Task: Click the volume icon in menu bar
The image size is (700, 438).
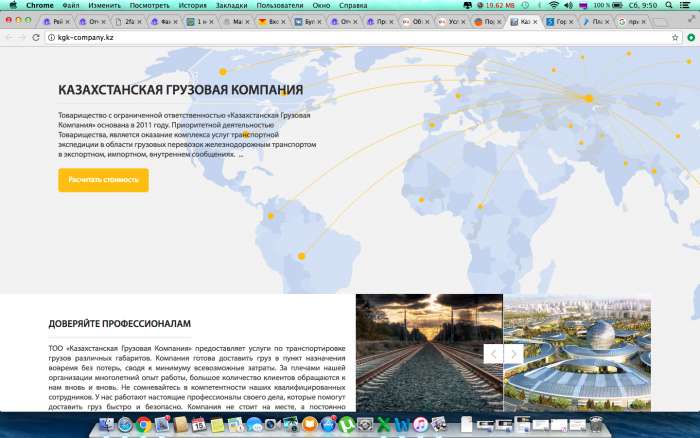Action: tap(568, 5)
